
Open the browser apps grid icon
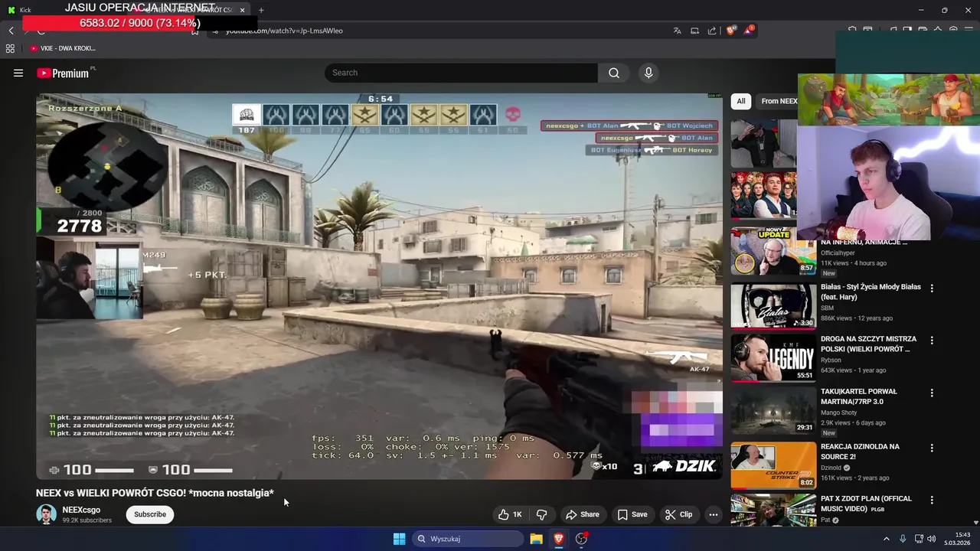(x=10, y=48)
